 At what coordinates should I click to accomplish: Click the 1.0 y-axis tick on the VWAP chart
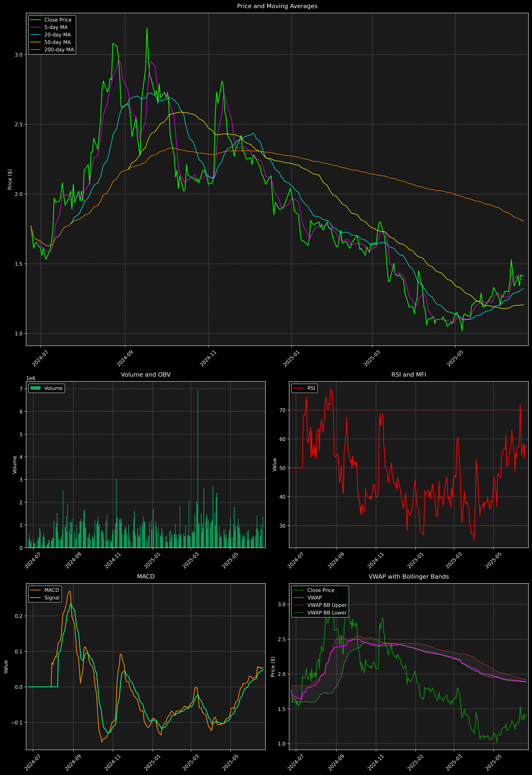(282, 744)
